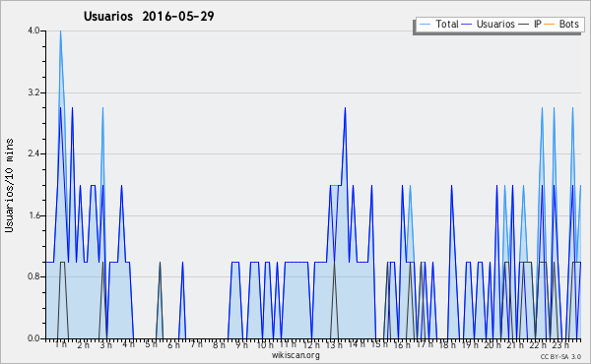Click the '20 h' x-axis label

[x=492, y=344]
